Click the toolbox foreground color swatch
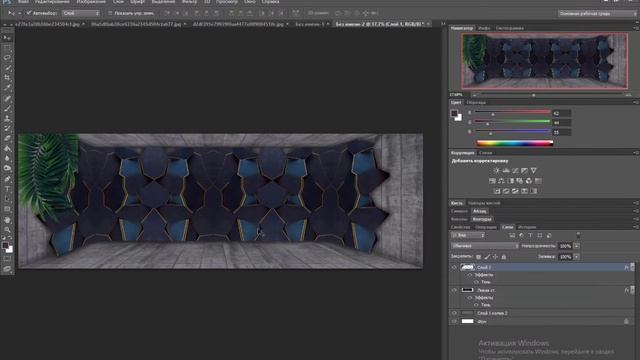Viewport: 640px width, 360px height. click(x=5, y=246)
